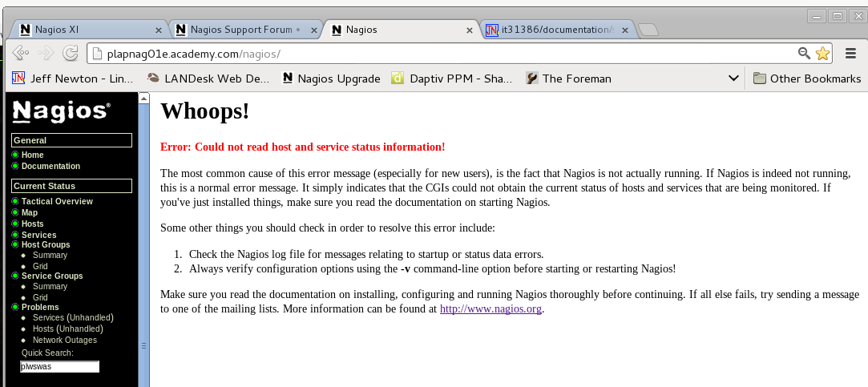Bookmark this page with the star icon
The image size is (868, 387).
click(822, 54)
